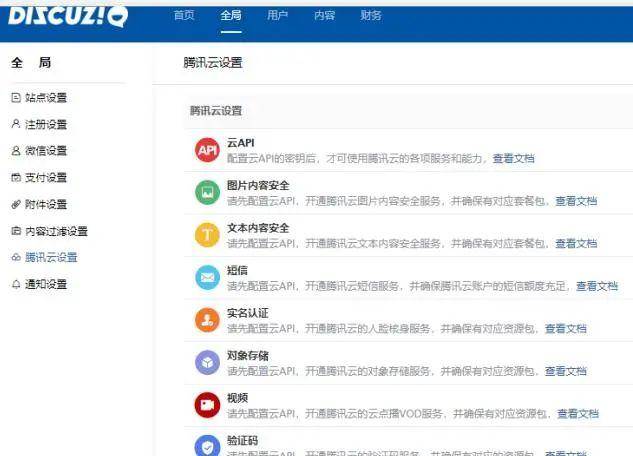
Task: Click the 全 局 sidebar heading
Action: pyautogui.click(x=31, y=63)
